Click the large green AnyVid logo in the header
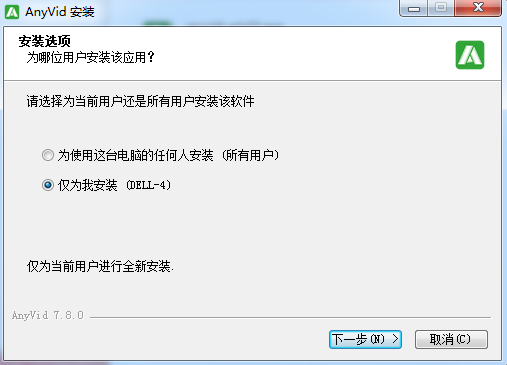 [x=470, y=55]
